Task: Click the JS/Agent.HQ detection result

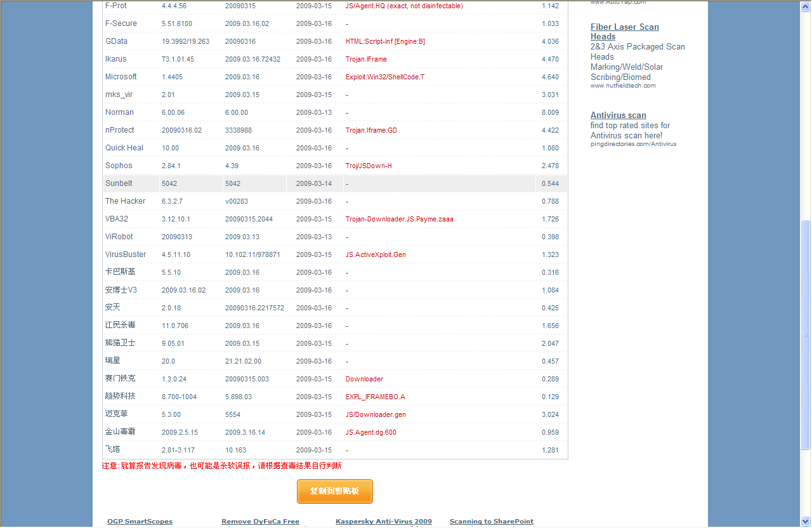Action: click(404, 6)
